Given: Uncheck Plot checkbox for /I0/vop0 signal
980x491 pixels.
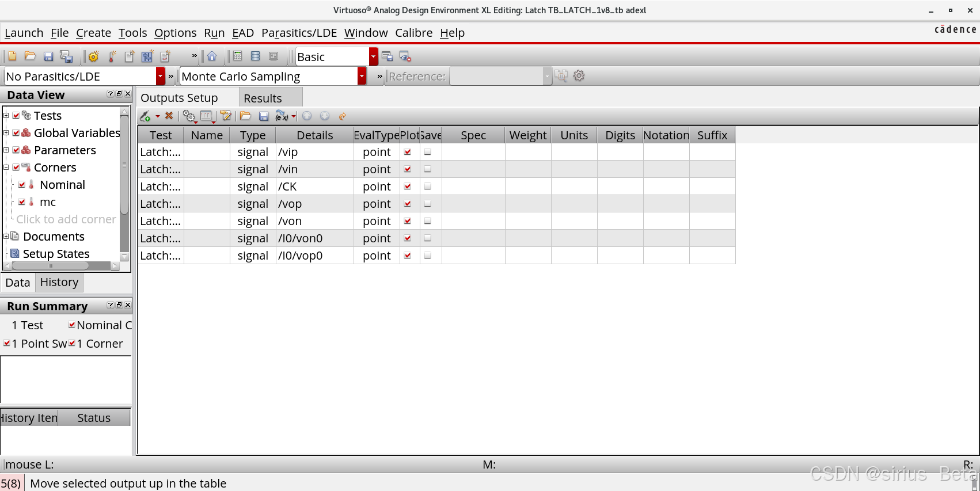Looking at the screenshot, I should pos(408,256).
